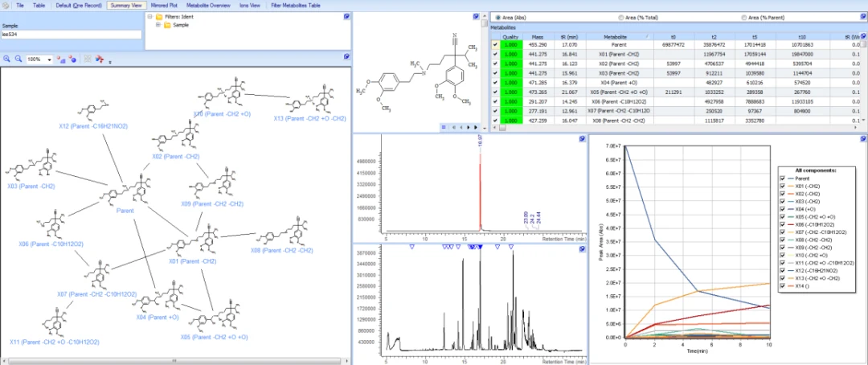Toggle Parent checkbox in the plot legend
The width and height of the screenshot is (868, 365).
click(x=782, y=178)
